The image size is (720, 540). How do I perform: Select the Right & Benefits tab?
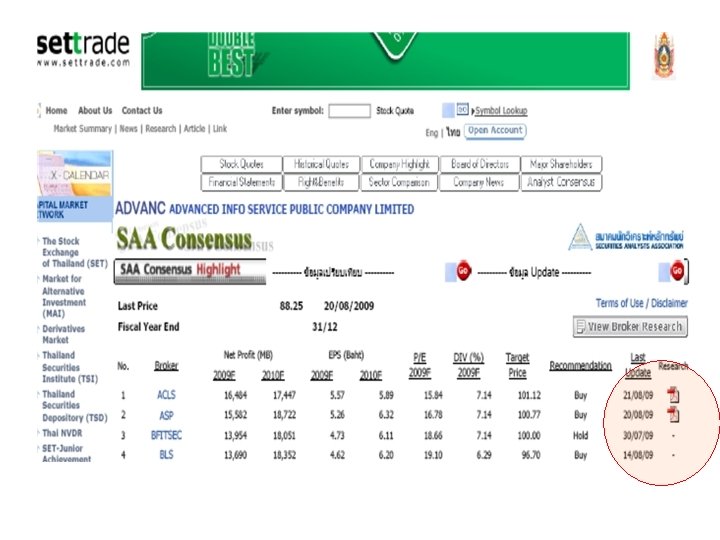[x=321, y=182]
